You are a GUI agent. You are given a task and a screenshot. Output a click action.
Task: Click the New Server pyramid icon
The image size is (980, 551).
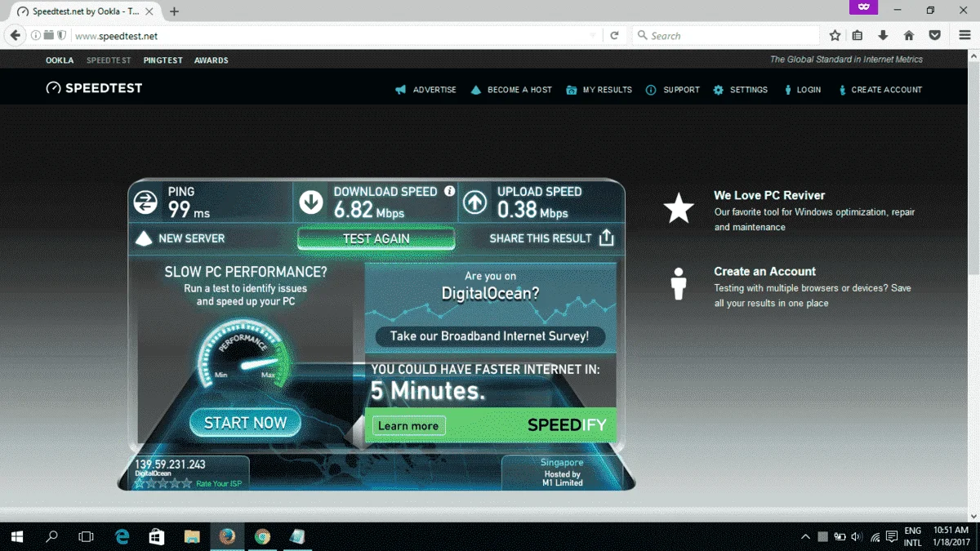[144, 238]
